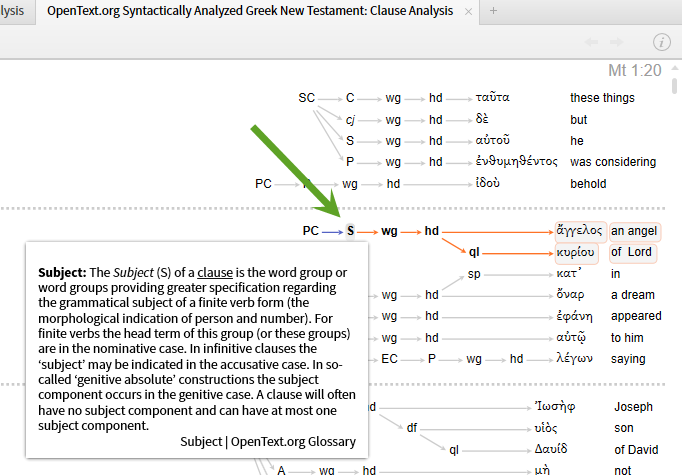This screenshot has height=475, width=682.
Task: Click the gloss 'Joseph'
Action: click(633, 407)
